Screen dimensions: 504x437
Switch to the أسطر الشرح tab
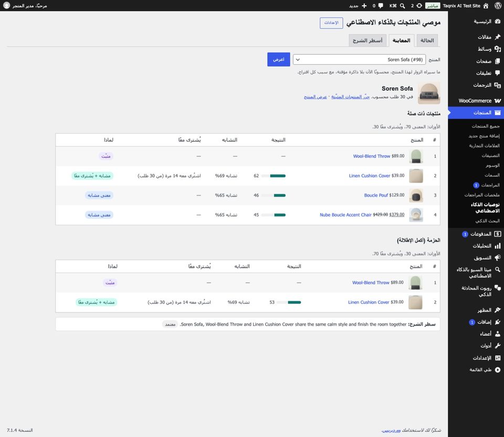[367, 40]
